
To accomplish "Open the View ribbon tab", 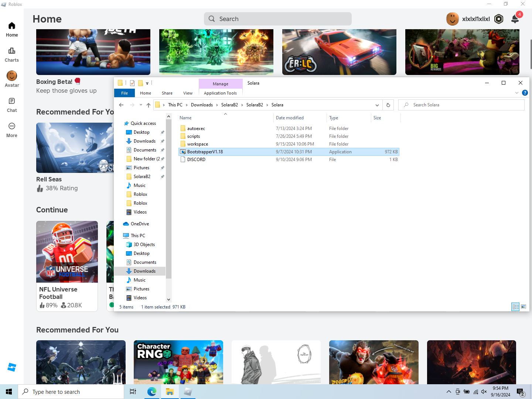I will click(x=188, y=93).
